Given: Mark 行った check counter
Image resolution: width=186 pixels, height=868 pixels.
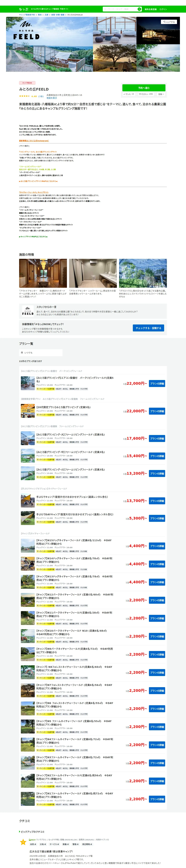Looking at the screenshot, I should pos(129,94).
